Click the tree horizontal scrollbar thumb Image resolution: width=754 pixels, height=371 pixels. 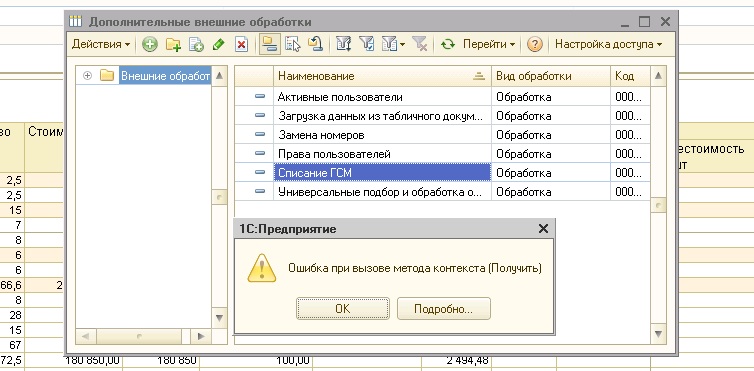tap(139, 336)
